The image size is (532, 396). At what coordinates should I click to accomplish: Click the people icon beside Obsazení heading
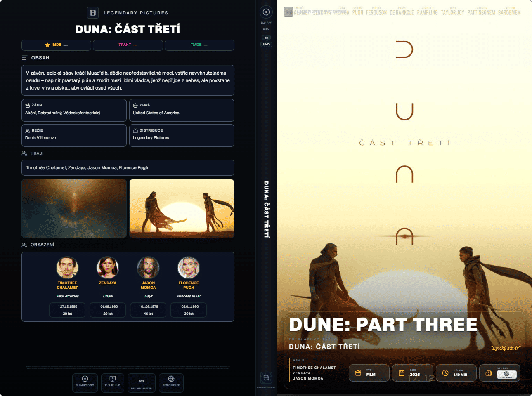(x=24, y=245)
